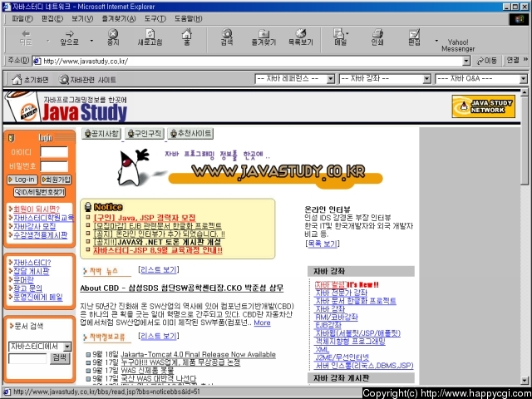
Task: Click the Log-in button
Action: (22, 180)
